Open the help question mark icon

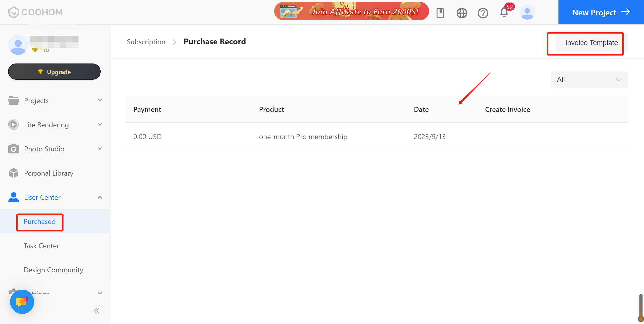pyautogui.click(x=483, y=13)
